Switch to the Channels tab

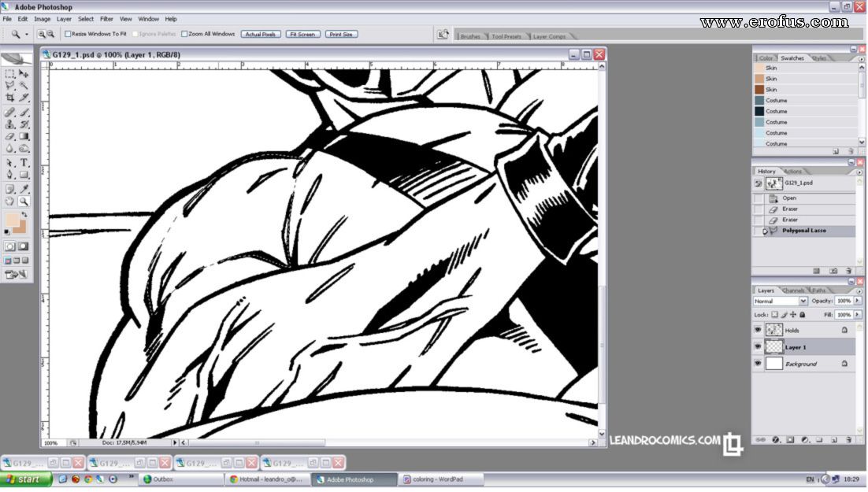[793, 290]
